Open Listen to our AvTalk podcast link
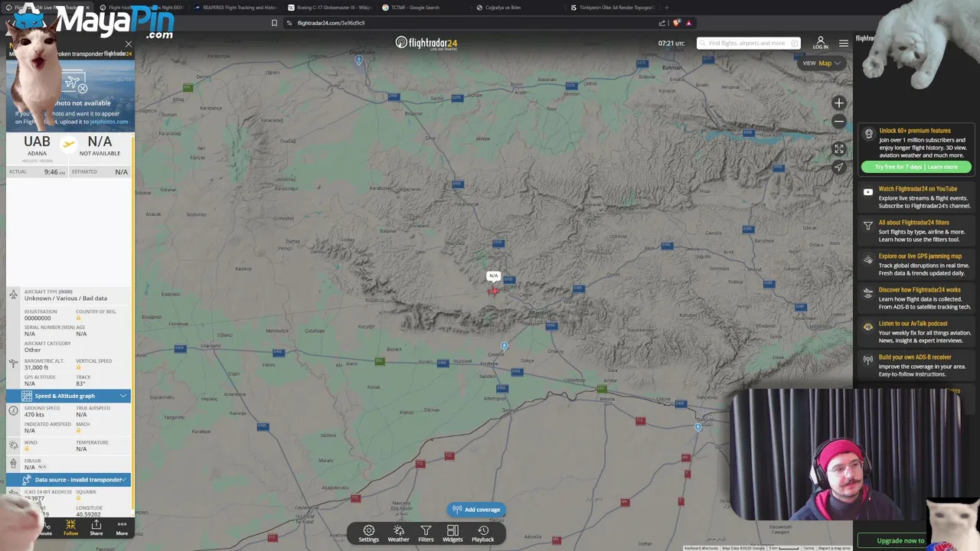 coord(913,324)
